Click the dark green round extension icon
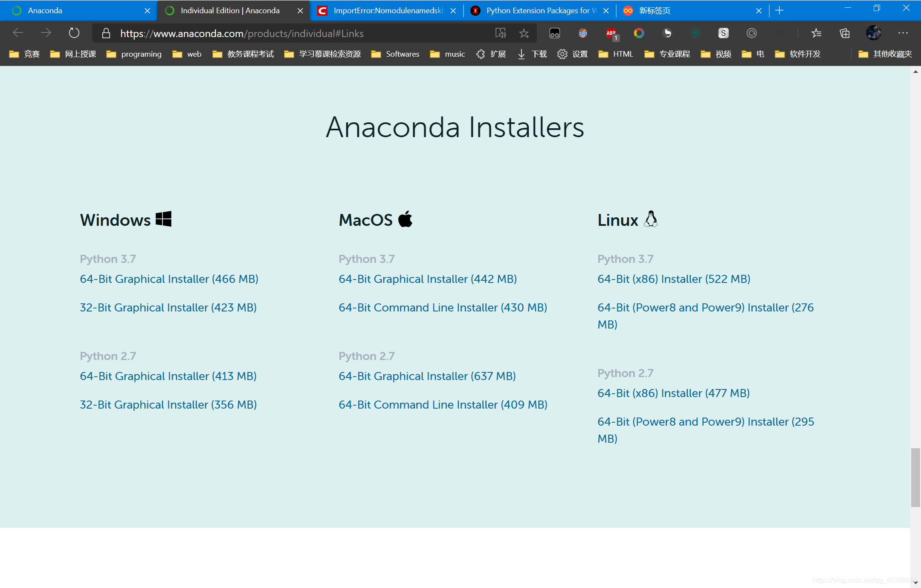The image size is (921, 588). pos(695,33)
